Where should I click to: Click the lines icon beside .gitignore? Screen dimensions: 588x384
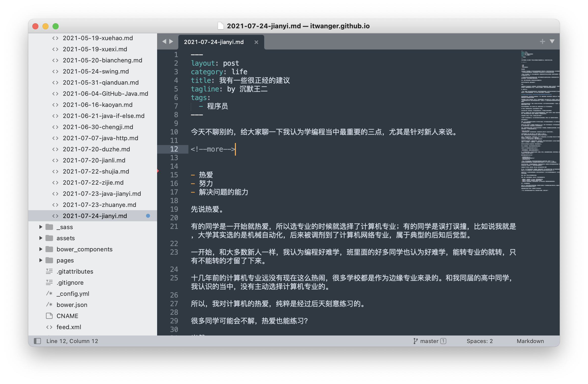point(49,282)
